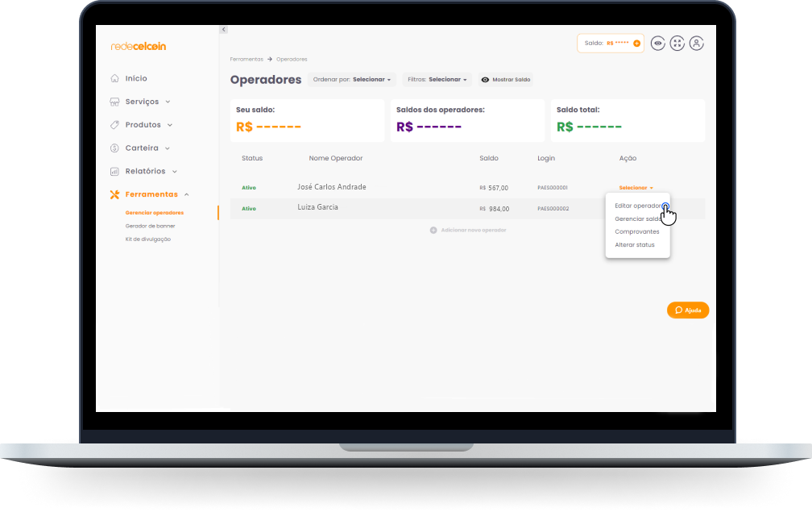Click the Seu saldo card
812x512 pixels.
pyautogui.click(x=307, y=120)
